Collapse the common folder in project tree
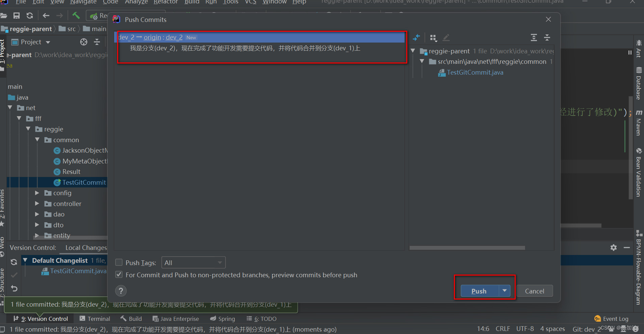The image size is (644, 334). point(37,140)
